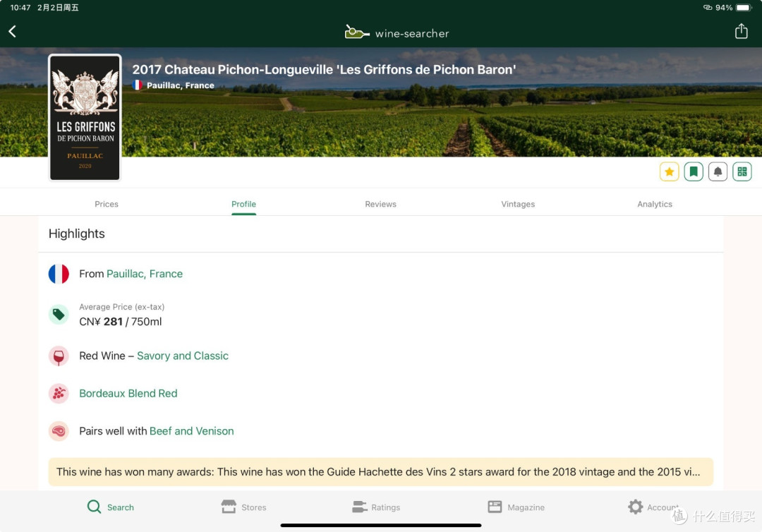Expand the awards banner text
The height and width of the screenshot is (532, 762).
380,472
